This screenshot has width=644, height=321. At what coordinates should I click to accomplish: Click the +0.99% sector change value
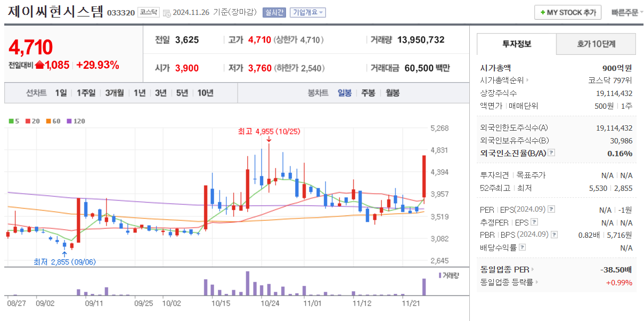(619, 282)
